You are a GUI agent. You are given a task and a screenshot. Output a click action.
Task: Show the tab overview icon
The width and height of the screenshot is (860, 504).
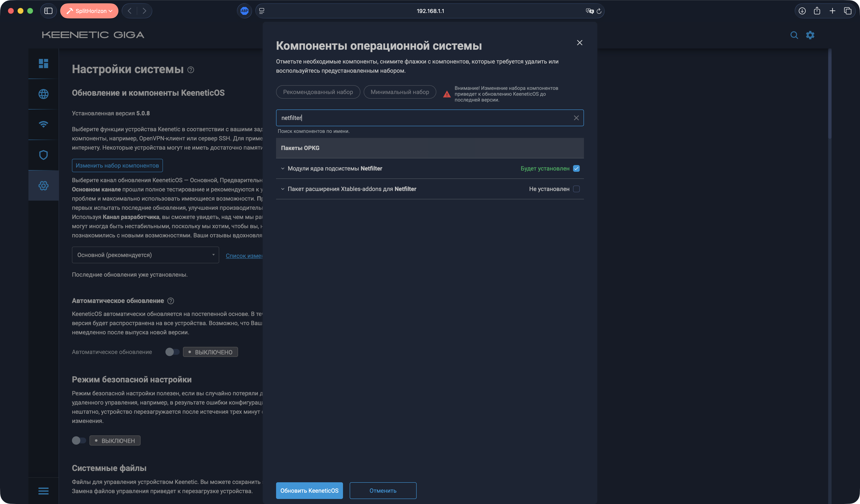848,11
